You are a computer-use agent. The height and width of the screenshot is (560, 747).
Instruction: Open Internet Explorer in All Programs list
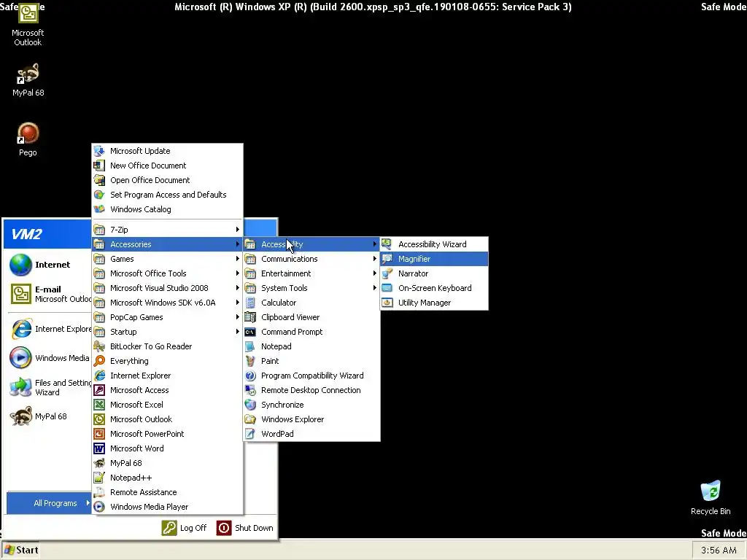(167, 376)
